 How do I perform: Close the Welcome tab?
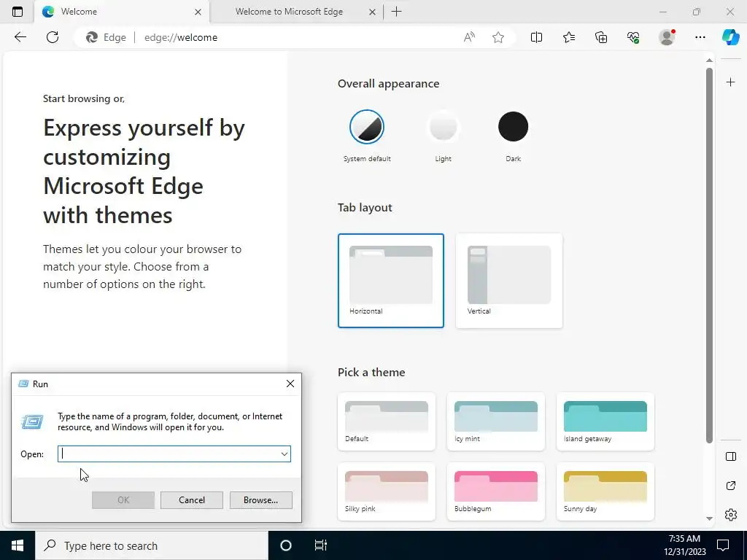[198, 12]
